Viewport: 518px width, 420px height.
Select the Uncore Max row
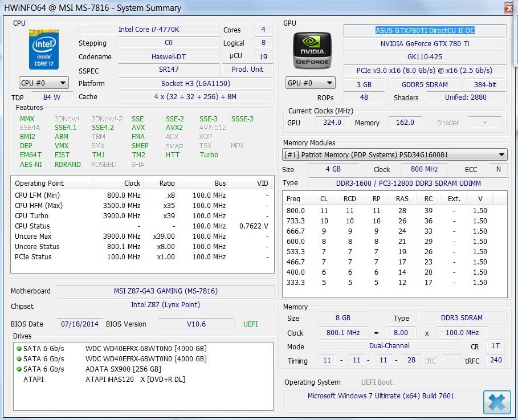142,236
